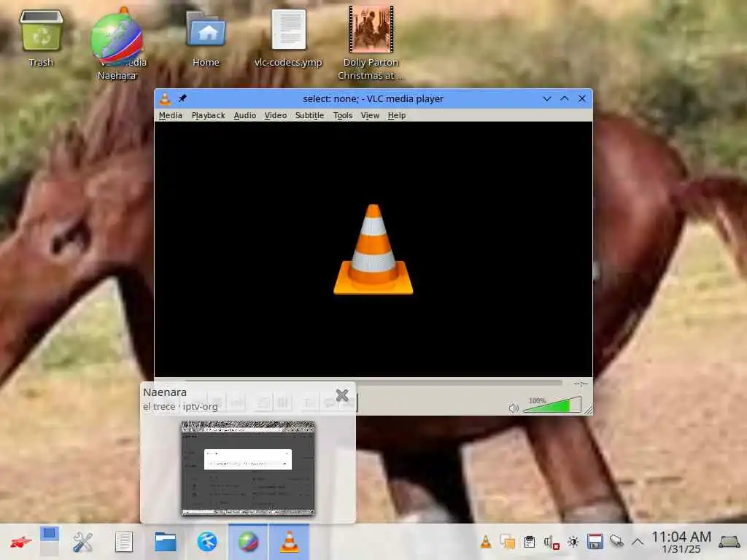
Task: Click the VLC cone tray icon
Action: click(485, 542)
